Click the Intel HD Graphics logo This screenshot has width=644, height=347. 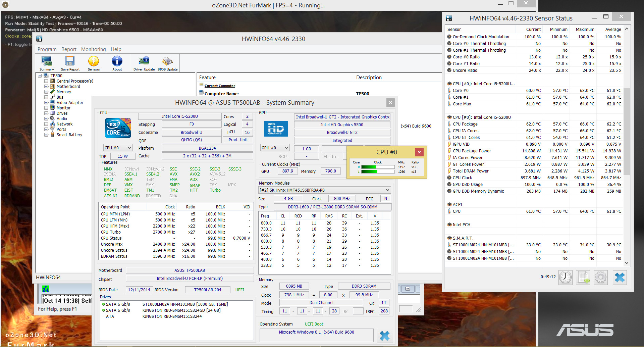point(276,129)
